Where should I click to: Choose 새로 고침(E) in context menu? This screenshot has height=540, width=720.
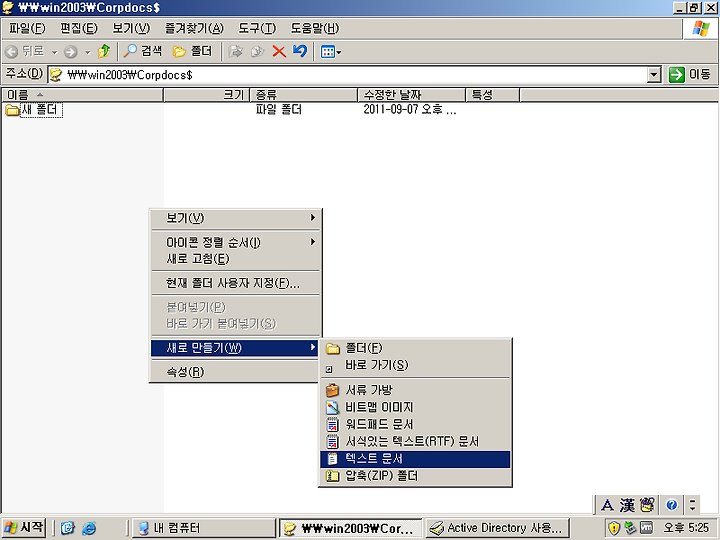236,259
